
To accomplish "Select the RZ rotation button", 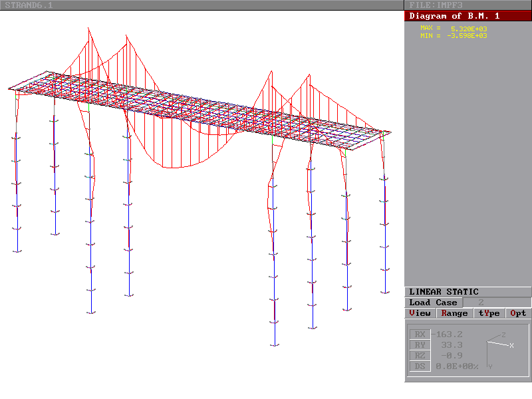I will [419, 356].
